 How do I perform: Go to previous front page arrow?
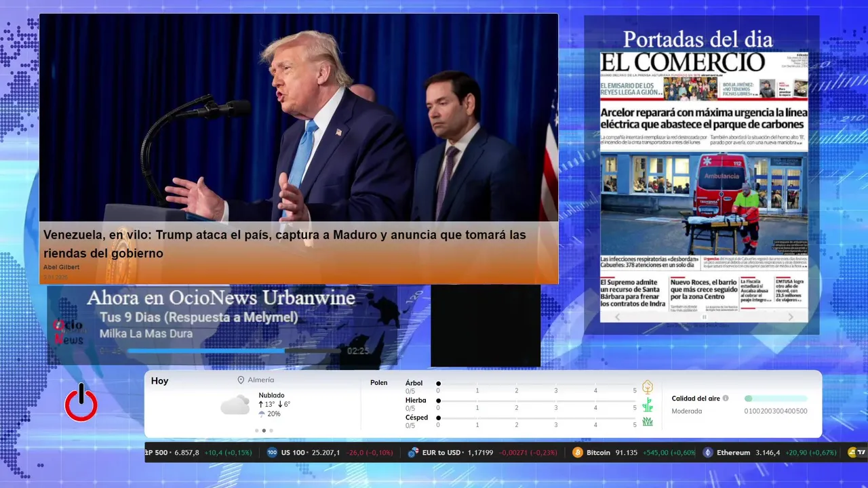[617, 317]
